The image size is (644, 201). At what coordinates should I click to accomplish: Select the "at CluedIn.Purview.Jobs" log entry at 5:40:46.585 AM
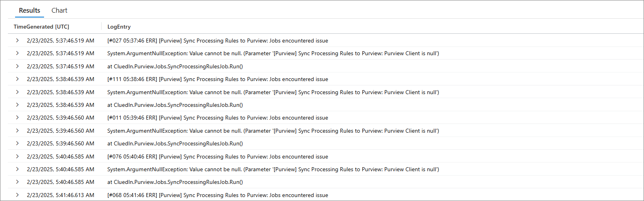(175, 182)
